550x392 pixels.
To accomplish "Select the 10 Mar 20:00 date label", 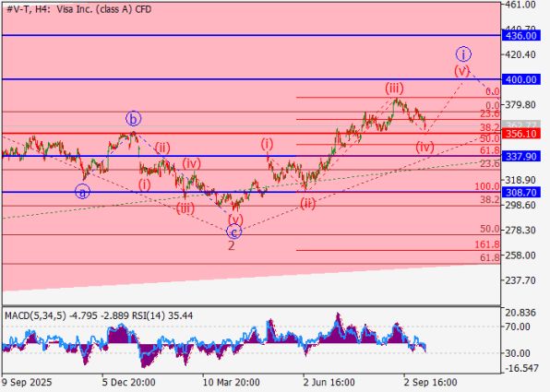I will coord(231,382).
